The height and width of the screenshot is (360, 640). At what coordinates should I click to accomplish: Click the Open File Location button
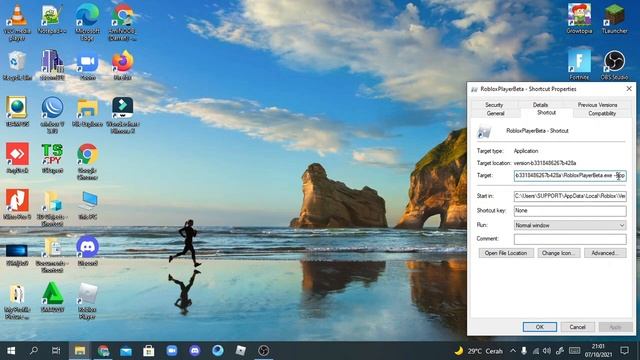pyautogui.click(x=506, y=253)
